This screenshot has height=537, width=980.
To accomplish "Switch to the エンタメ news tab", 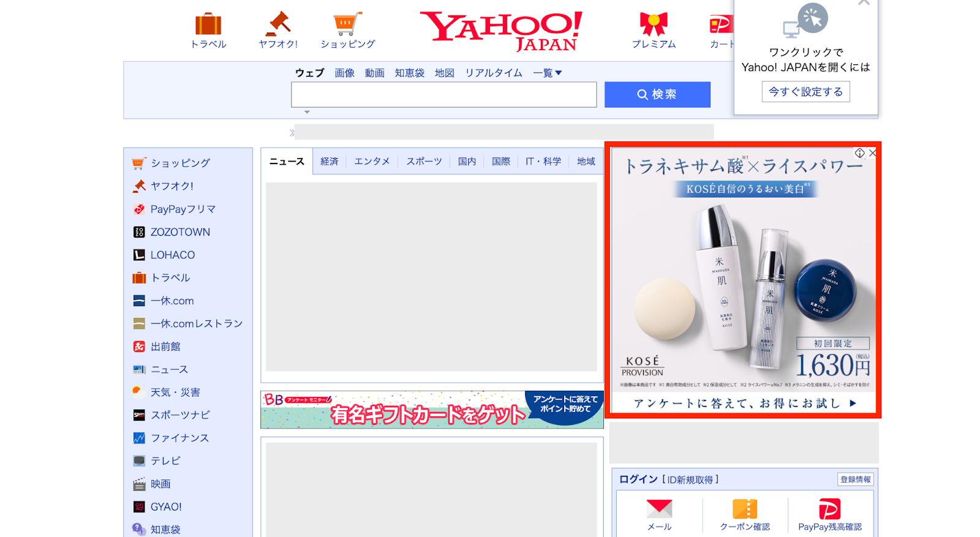I will (x=372, y=161).
